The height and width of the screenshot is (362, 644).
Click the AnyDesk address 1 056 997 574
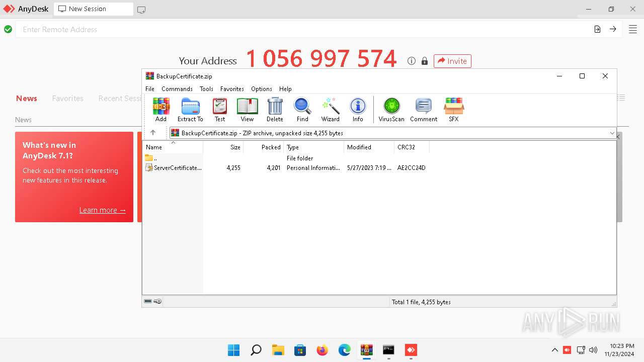321,59
